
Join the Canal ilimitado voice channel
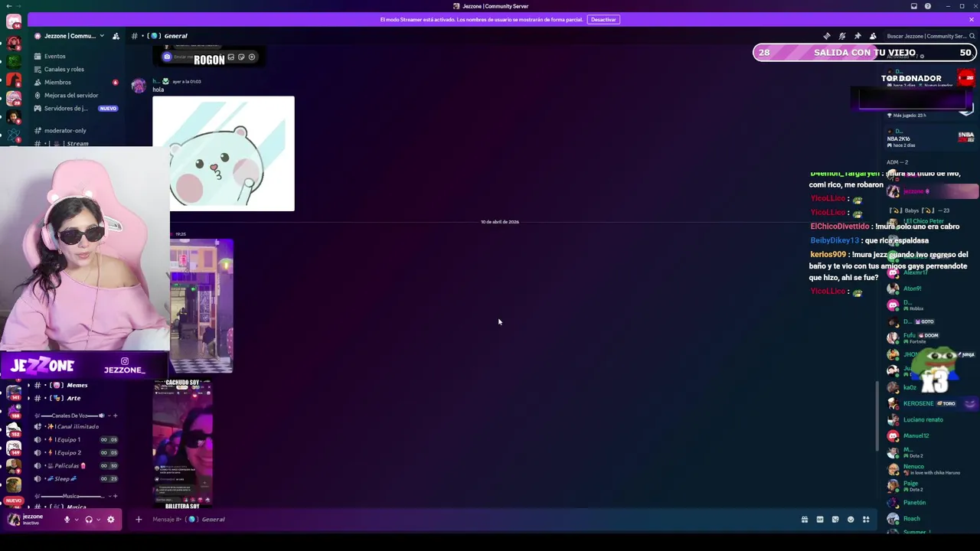coord(77,426)
